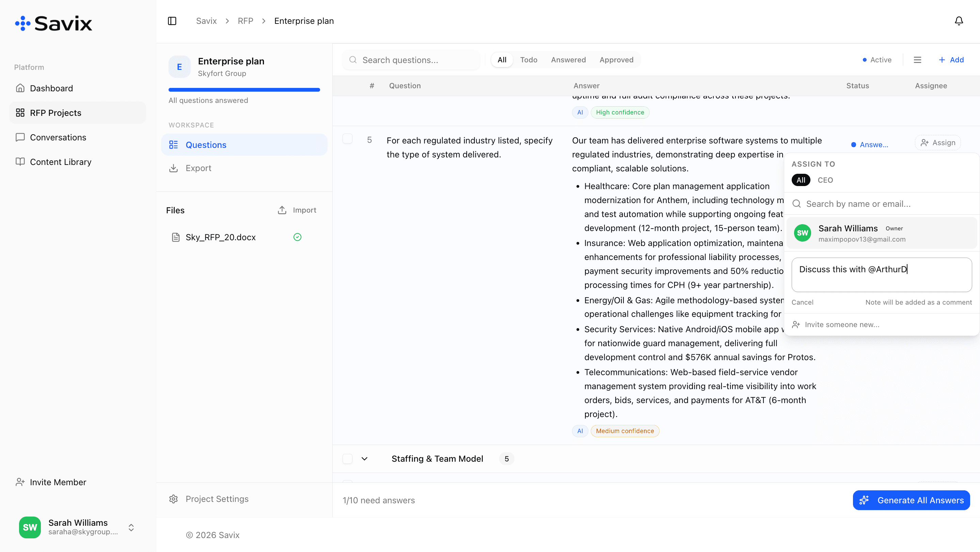Open notifications via the bell icon
The height and width of the screenshot is (552, 980).
959,21
